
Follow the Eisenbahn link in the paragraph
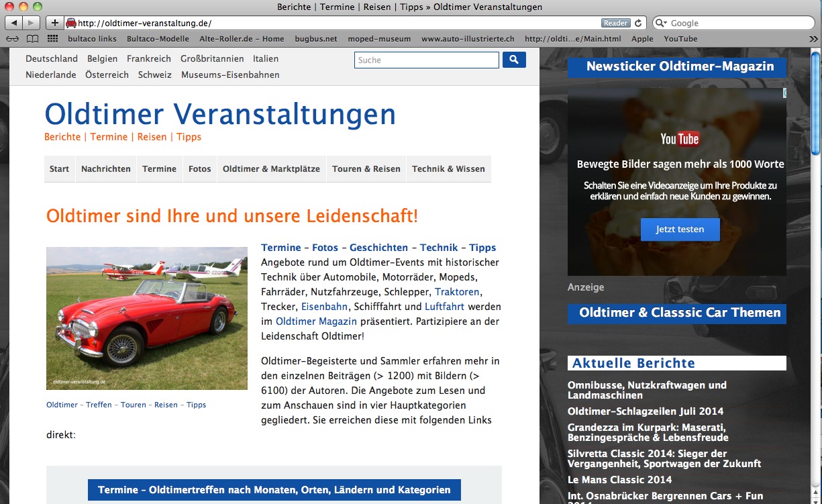click(x=324, y=307)
